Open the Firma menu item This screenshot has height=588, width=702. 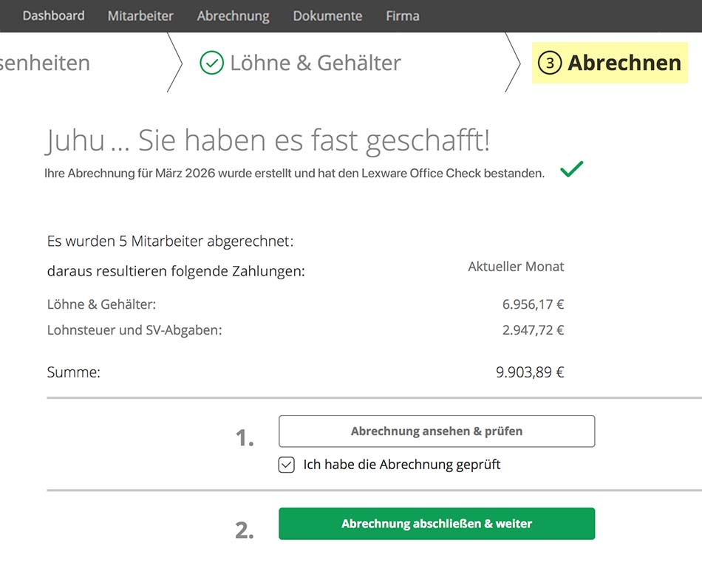pyautogui.click(x=403, y=16)
